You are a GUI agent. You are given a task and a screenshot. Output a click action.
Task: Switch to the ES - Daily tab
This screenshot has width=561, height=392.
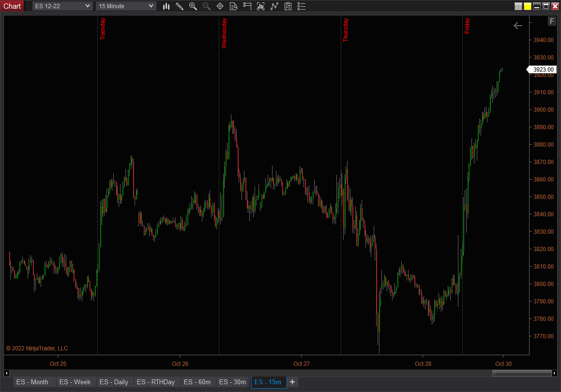pyautogui.click(x=114, y=382)
